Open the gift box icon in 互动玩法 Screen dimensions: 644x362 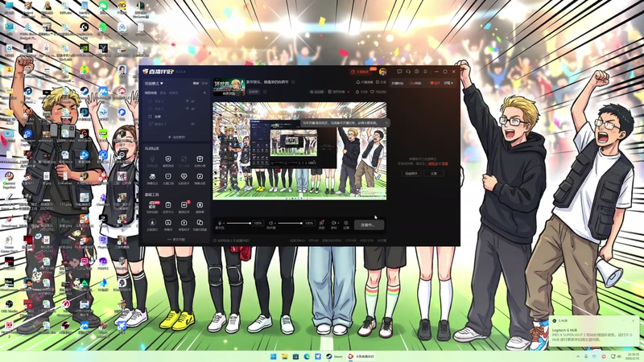[x=200, y=160]
